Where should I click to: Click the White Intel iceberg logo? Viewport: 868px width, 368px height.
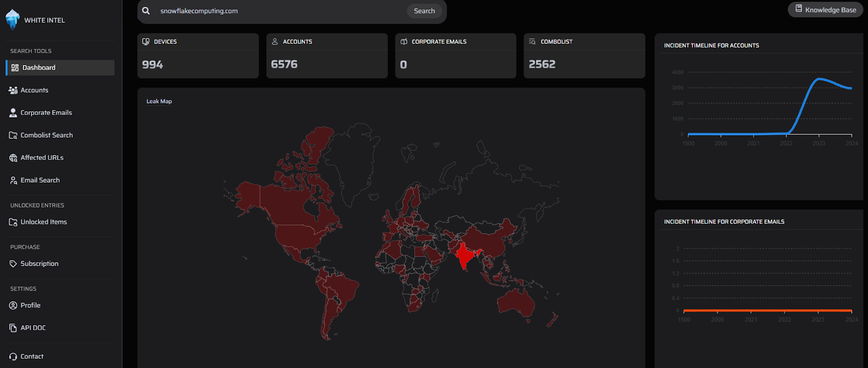[12, 20]
